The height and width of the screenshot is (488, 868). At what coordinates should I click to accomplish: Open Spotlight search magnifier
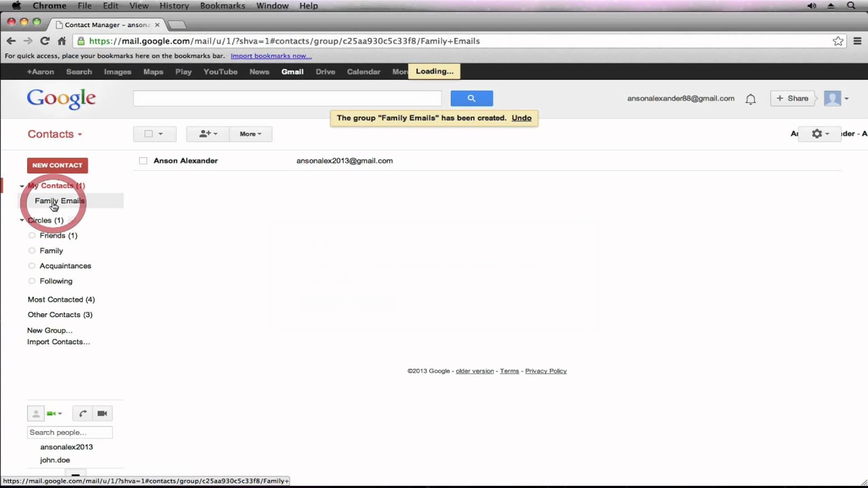pos(851,5)
